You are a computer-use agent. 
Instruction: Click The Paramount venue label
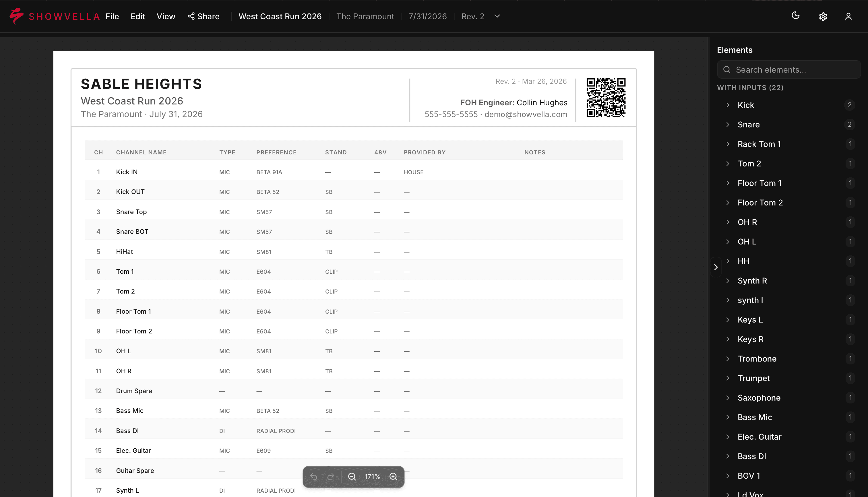[365, 16]
